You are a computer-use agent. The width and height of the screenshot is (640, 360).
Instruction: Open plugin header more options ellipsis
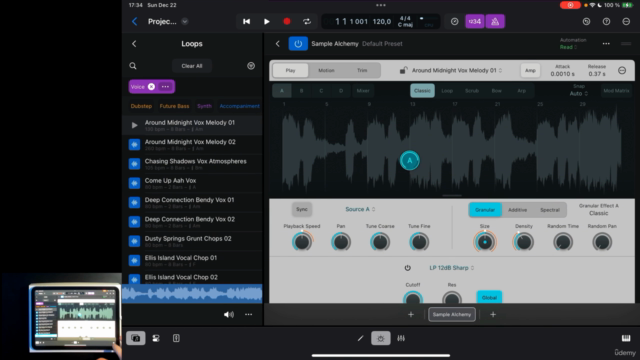click(x=606, y=44)
